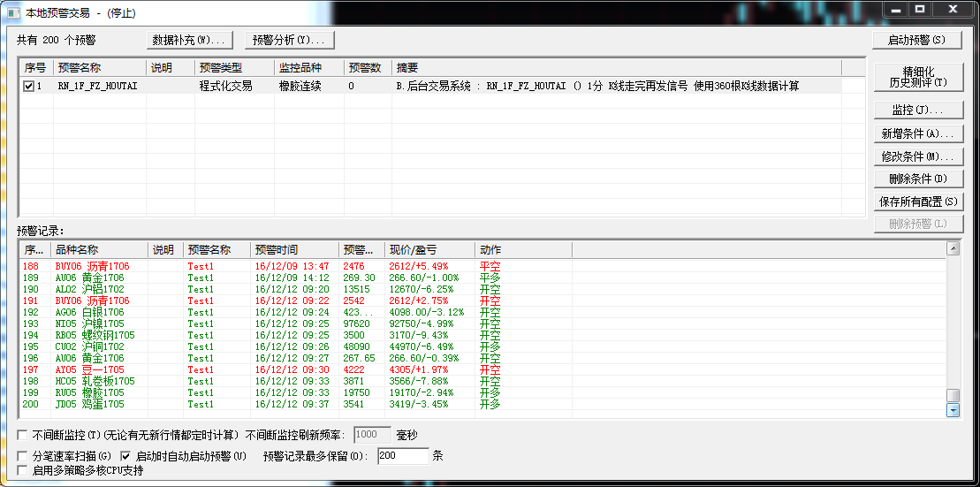Enable 启用多策略多核CPU支持 checkbox
The width and height of the screenshot is (980, 487).
(22, 470)
